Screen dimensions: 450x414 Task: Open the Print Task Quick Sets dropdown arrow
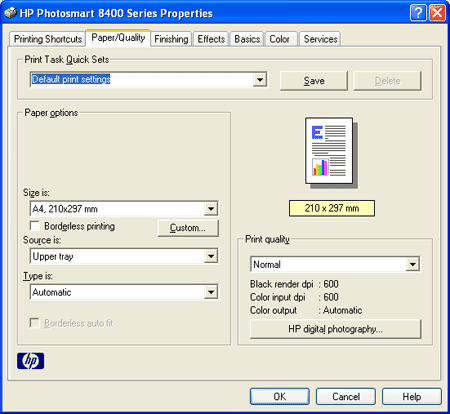coord(260,80)
